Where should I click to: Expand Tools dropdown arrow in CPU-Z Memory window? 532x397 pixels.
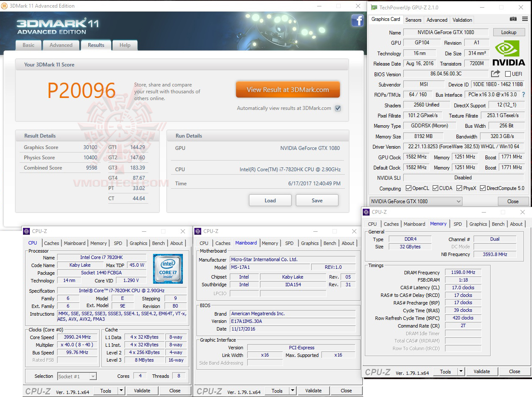click(x=461, y=371)
